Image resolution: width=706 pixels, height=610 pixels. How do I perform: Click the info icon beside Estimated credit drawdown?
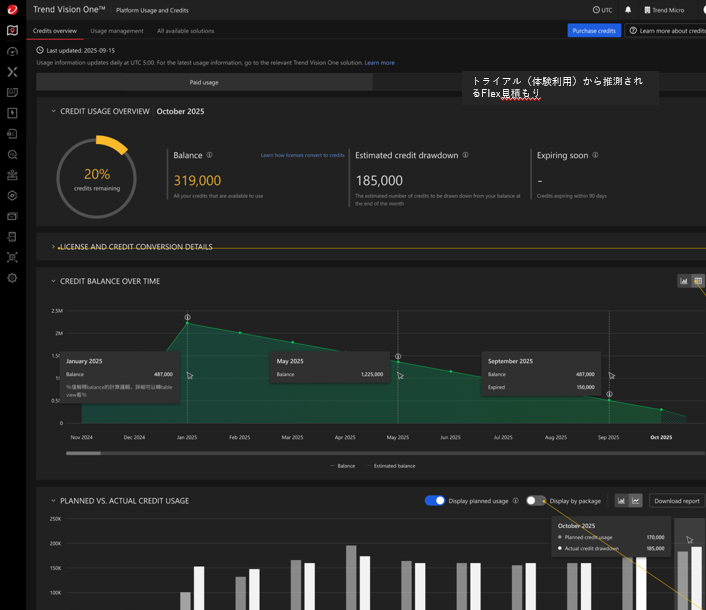pyautogui.click(x=466, y=155)
